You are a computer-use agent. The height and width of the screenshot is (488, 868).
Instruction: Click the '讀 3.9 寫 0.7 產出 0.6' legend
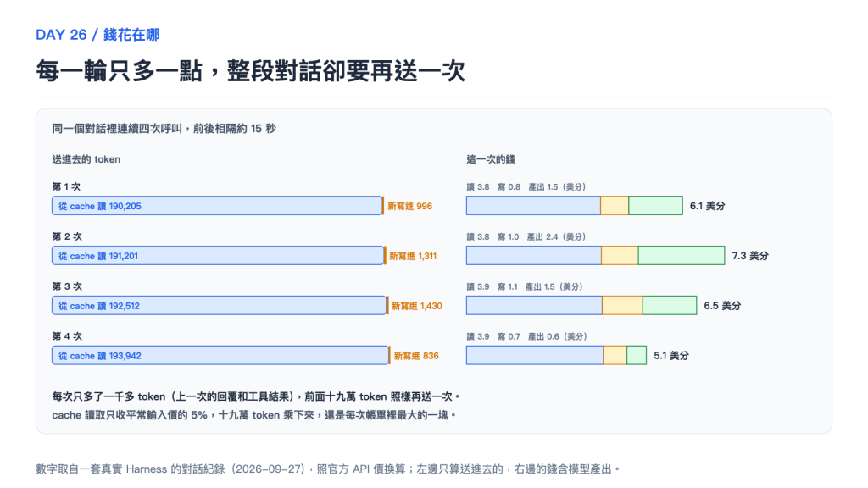[526, 336]
